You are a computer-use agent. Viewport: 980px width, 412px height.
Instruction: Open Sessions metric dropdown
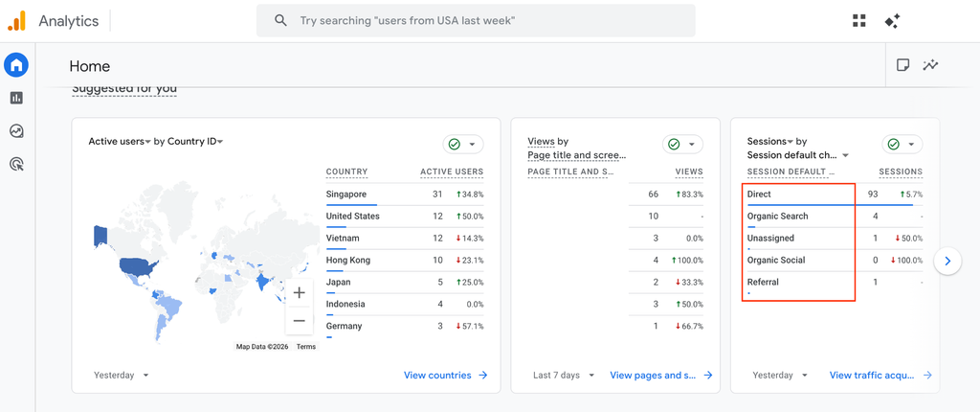click(770, 142)
